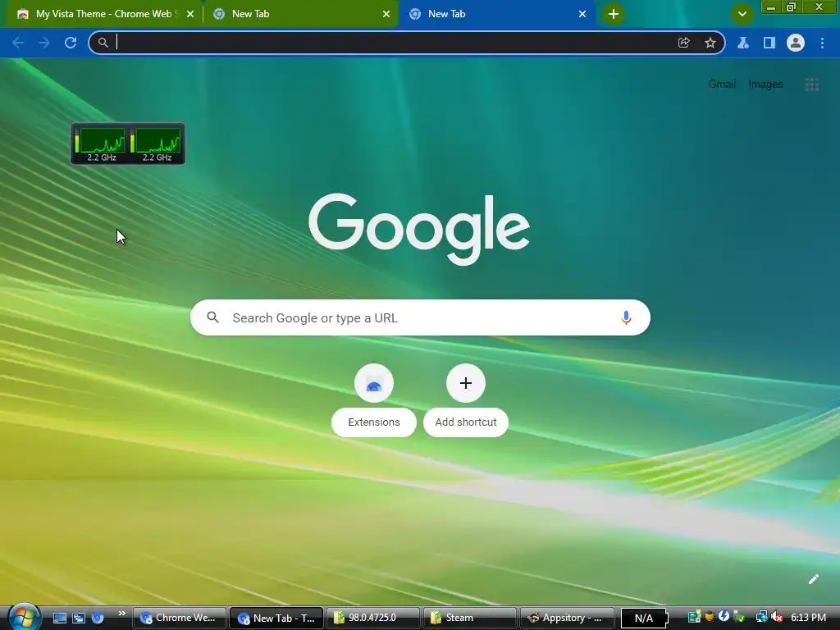Click the Add shortcut plus icon
The image size is (840, 630).
(x=466, y=384)
